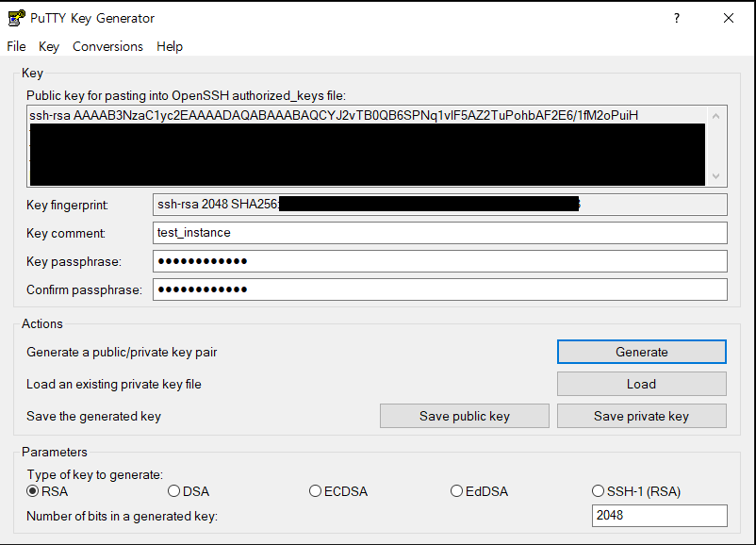756x545 pixels.
Task: Click the number of bits field
Action: pos(659,516)
